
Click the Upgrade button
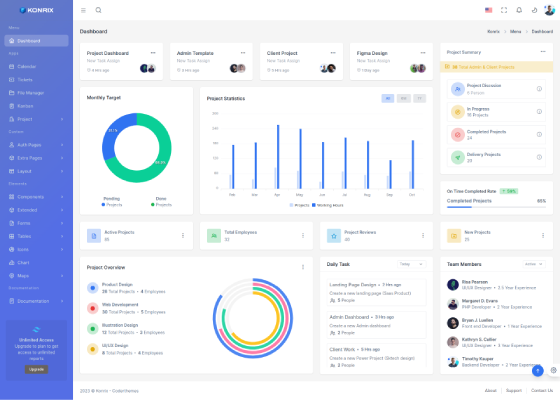point(36,369)
